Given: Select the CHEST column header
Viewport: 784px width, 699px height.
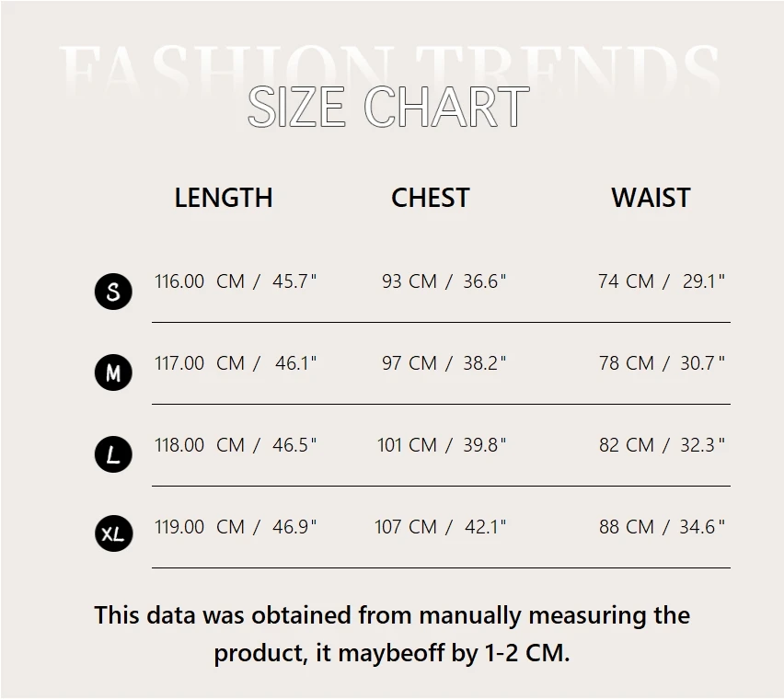Looking at the screenshot, I should tap(430, 198).
